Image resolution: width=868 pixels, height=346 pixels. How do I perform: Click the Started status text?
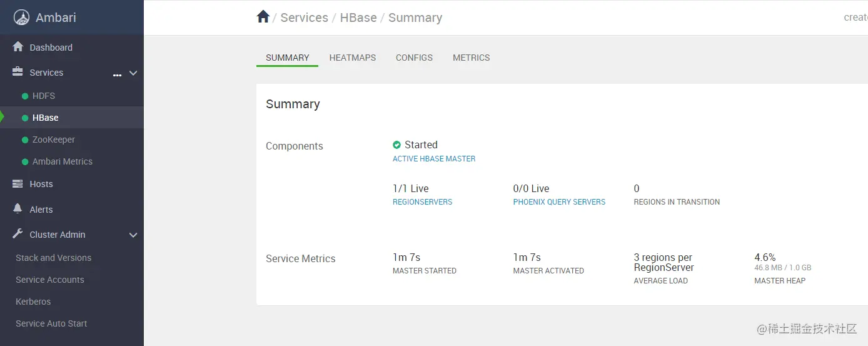(421, 145)
